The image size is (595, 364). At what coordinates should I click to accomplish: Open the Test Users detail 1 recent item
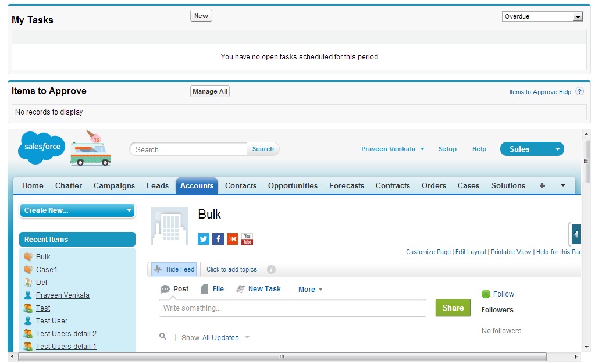point(66,347)
